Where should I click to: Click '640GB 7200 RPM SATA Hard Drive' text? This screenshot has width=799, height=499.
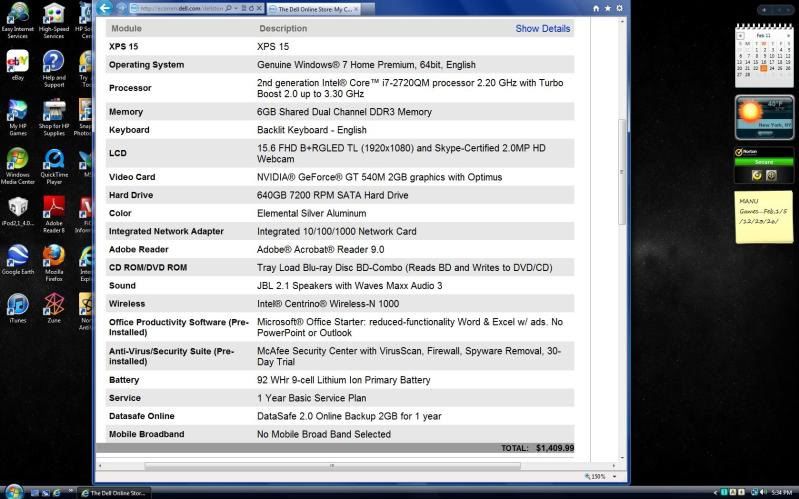point(332,195)
